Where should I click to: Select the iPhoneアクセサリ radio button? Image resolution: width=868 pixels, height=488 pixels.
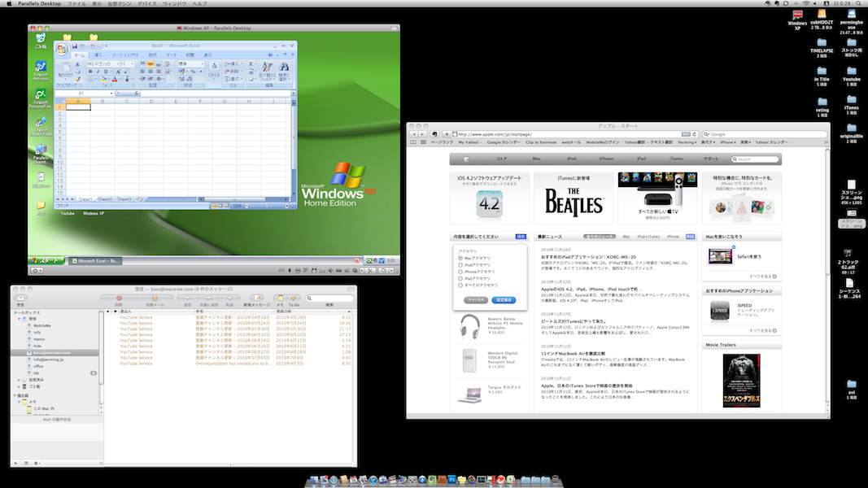coord(460,272)
